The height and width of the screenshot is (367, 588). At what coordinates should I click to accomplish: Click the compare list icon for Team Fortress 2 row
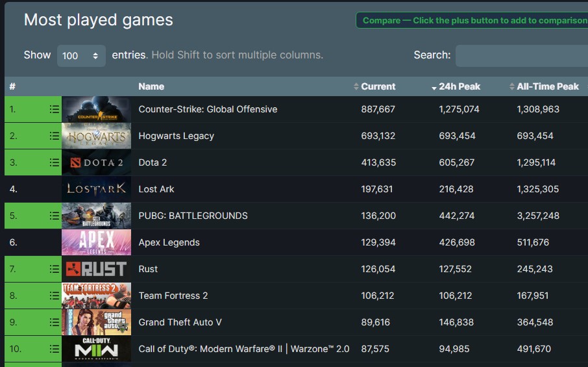tap(55, 296)
